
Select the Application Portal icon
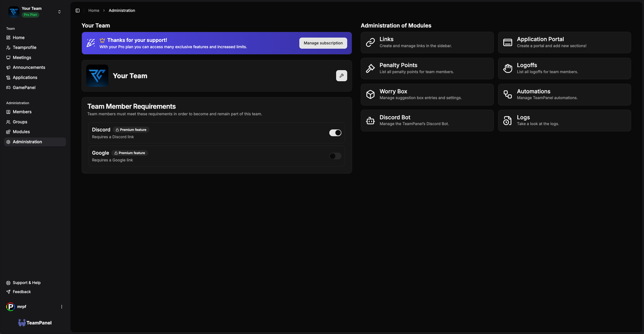pos(508,42)
